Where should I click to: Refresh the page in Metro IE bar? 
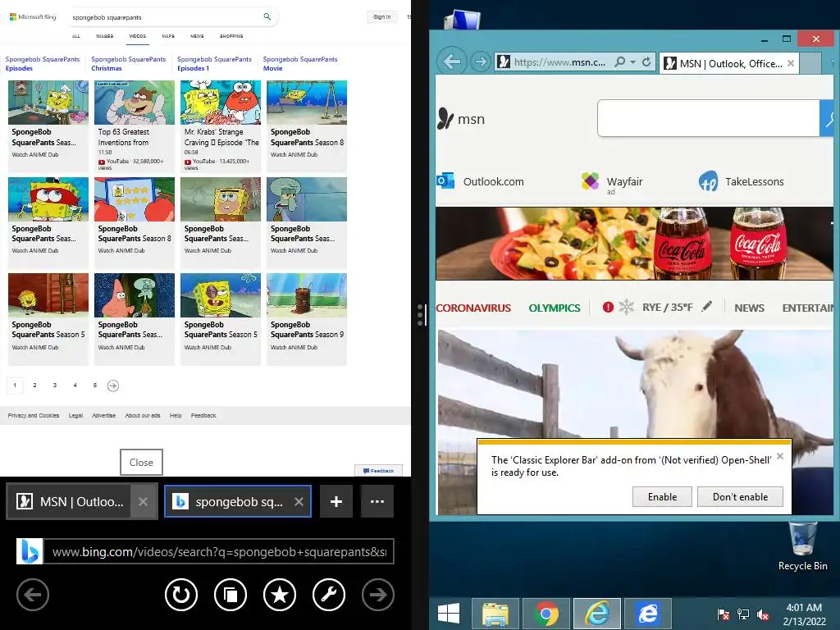pos(181,595)
